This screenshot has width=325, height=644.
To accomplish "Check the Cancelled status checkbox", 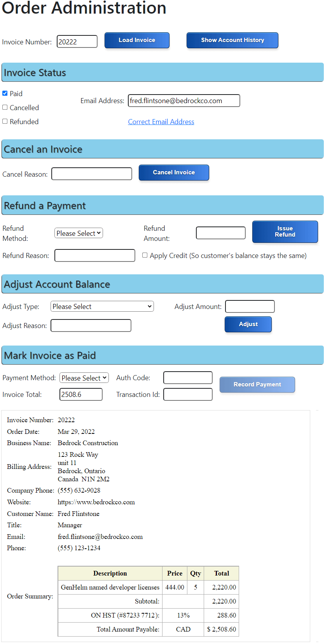I will coord(5,107).
